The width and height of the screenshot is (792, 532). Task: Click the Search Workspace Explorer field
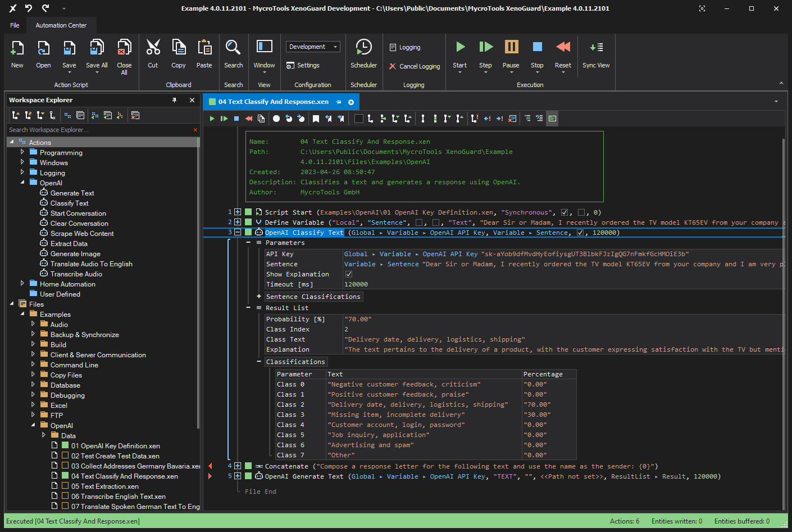pyautogui.click(x=100, y=130)
